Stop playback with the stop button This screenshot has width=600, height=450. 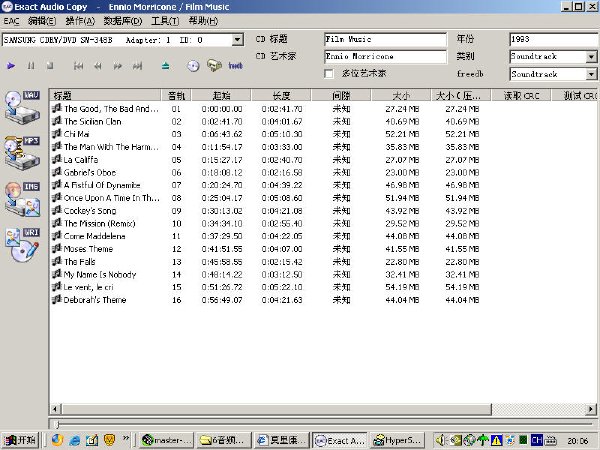pos(50,66)
